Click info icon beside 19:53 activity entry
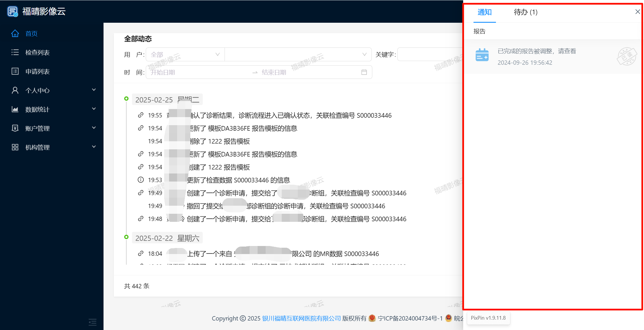 [141, 180]
